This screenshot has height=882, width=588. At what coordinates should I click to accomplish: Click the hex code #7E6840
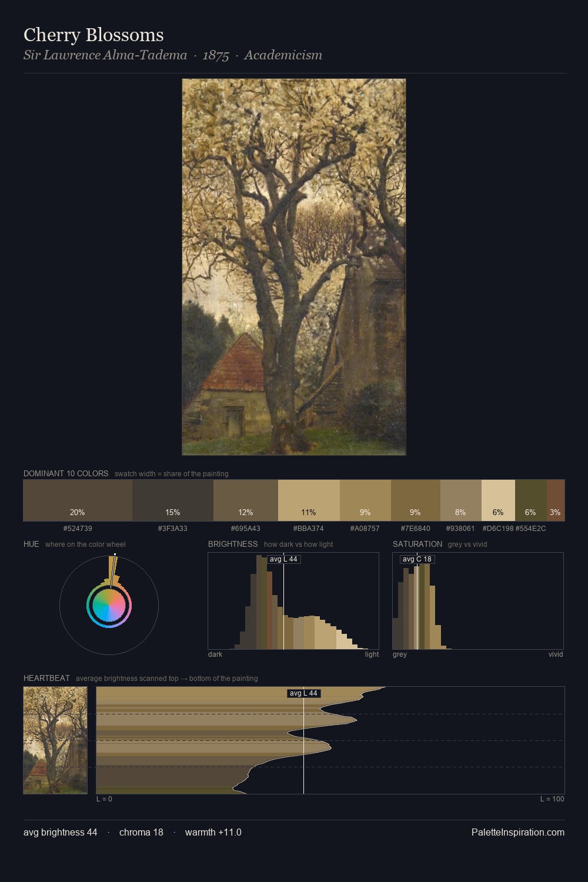tap(415, 529)
